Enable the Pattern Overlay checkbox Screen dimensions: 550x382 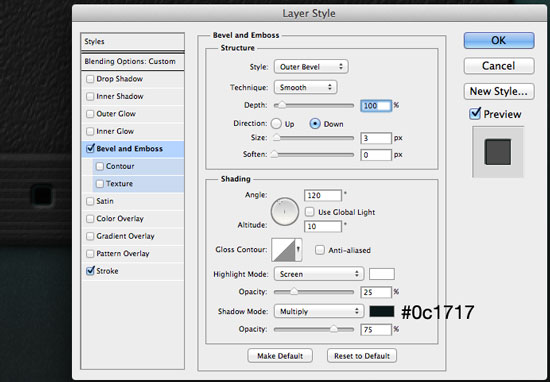[x=90, y=254]
